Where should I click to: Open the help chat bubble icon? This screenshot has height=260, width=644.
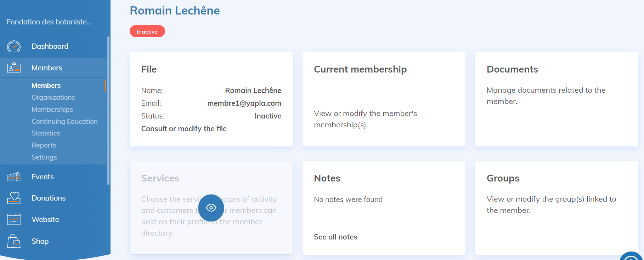632,257
